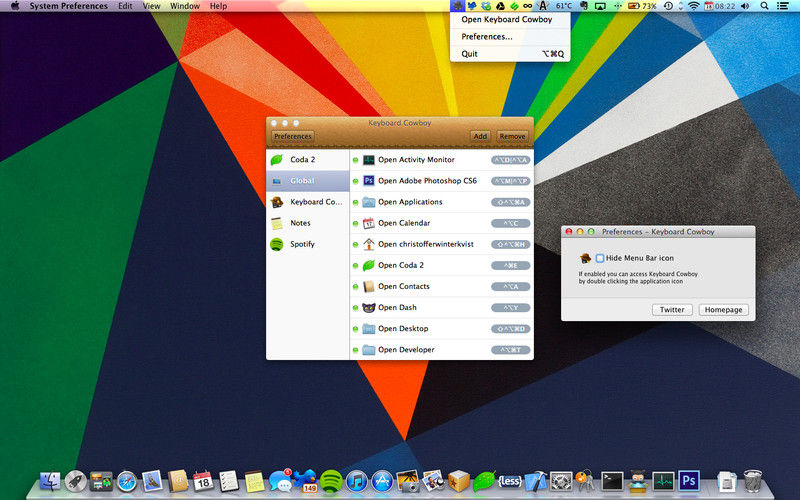Click the battery 73% indicator
The image size is (800, 500).
pyautogui.click(x=642, y=6)
